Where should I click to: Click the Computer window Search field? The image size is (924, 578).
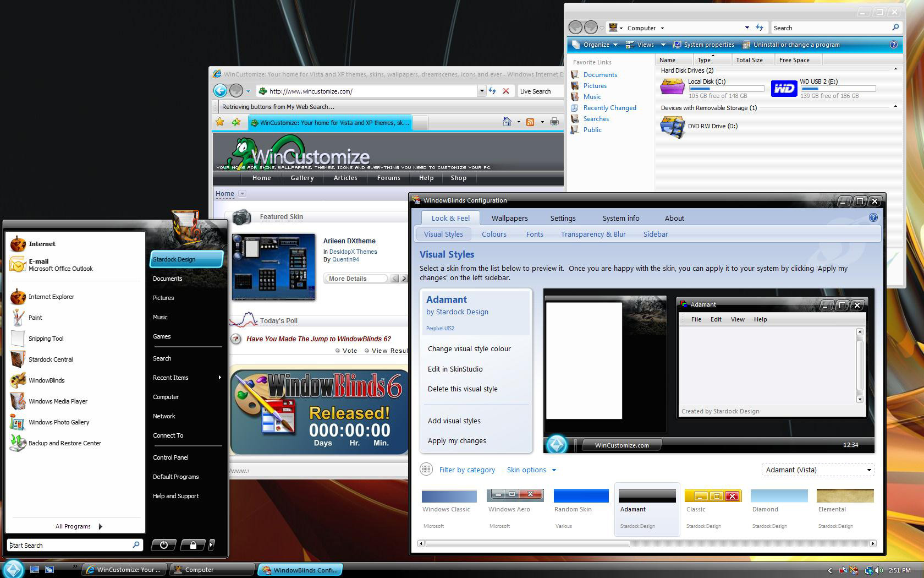click(x=837, y=28)
